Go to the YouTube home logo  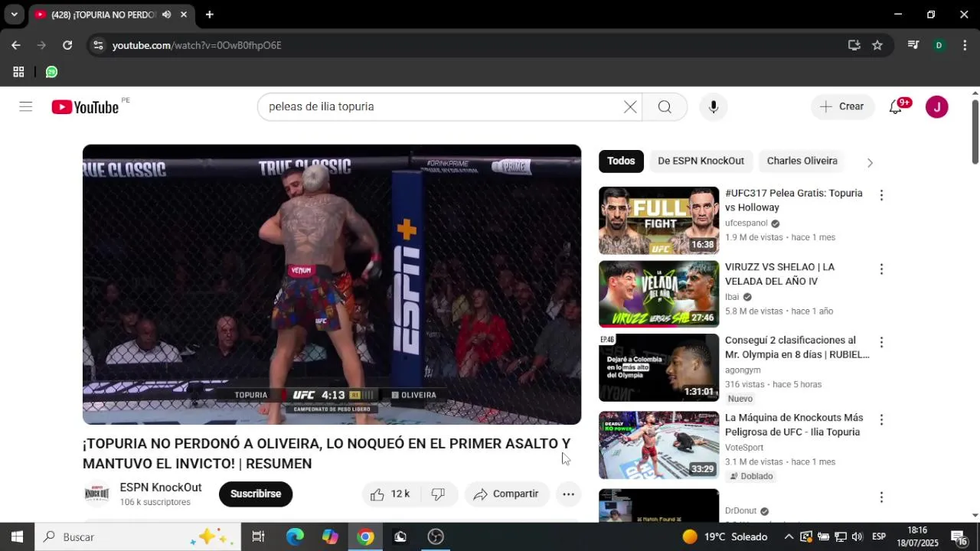click(85, 107)
